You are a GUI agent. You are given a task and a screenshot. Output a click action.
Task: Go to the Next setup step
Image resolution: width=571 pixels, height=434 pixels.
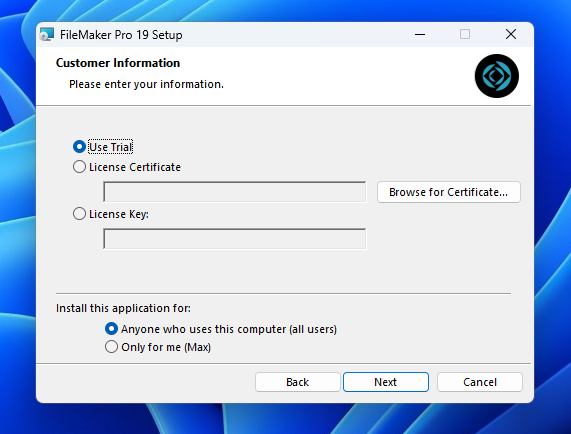tap(386, 382)
